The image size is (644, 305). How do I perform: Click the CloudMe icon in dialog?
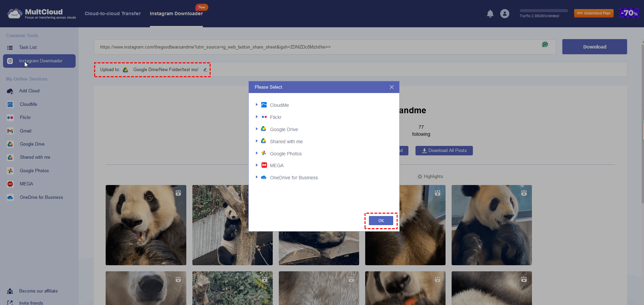pos(264,105)
